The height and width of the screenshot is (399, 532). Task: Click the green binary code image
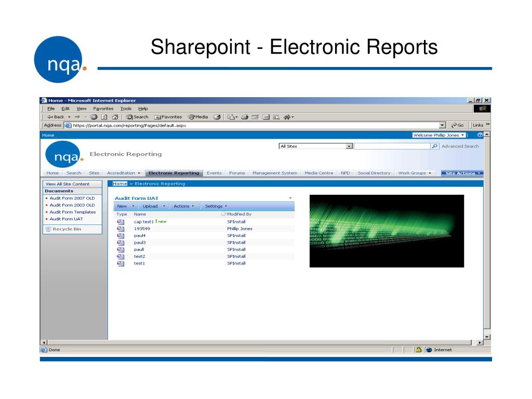point(387,231)
